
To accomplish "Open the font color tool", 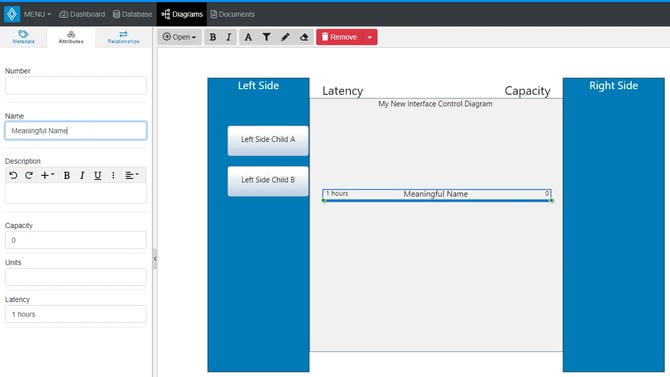I will point(248,37).
